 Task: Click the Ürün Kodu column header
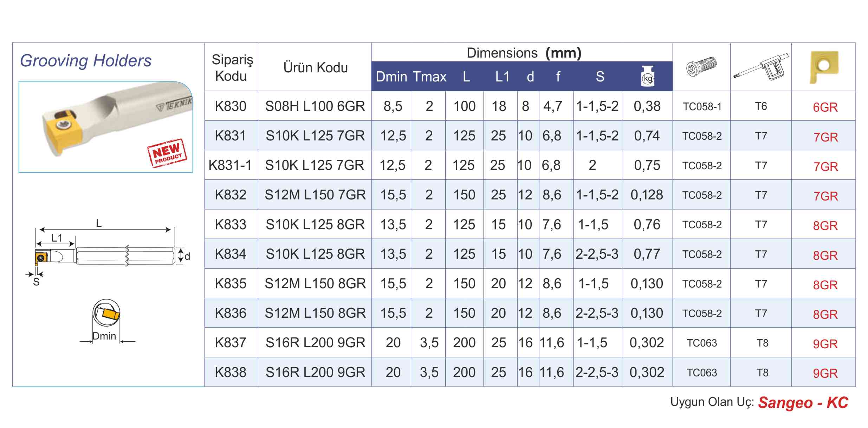[315, 67]
